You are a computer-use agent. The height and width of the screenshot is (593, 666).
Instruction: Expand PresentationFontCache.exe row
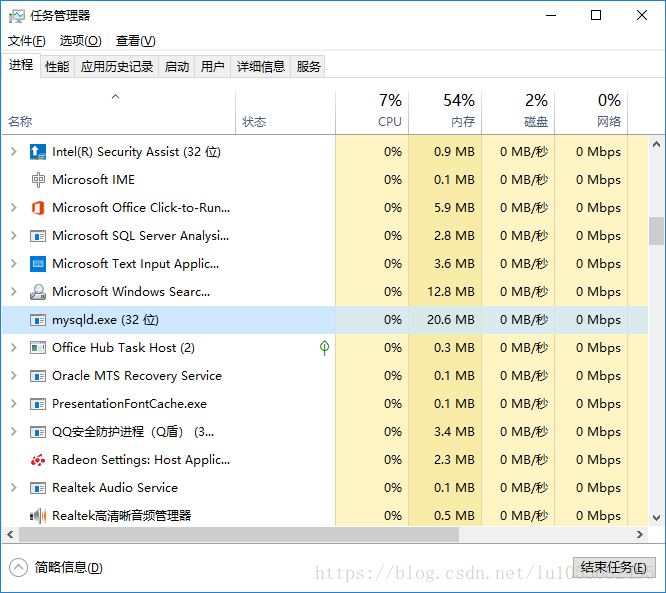click(x=14, y=404)
